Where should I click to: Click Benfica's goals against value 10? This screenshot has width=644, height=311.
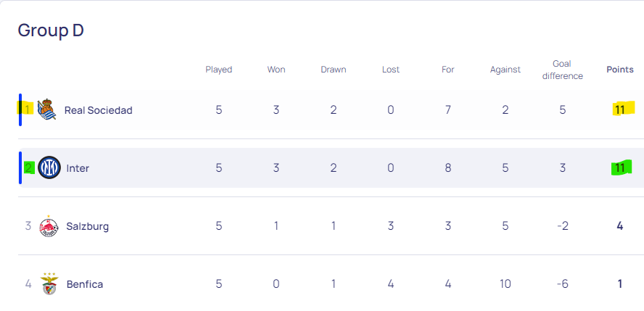pos(505,284)
